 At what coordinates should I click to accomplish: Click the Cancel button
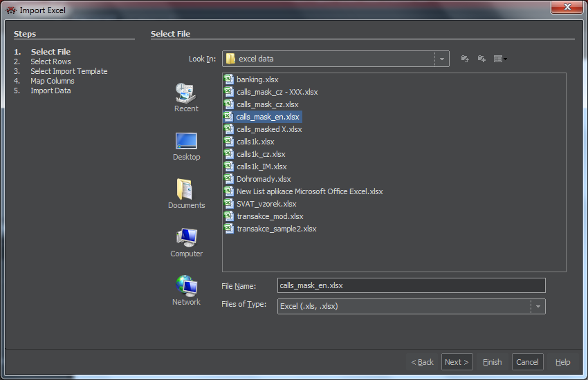point(527,362)
